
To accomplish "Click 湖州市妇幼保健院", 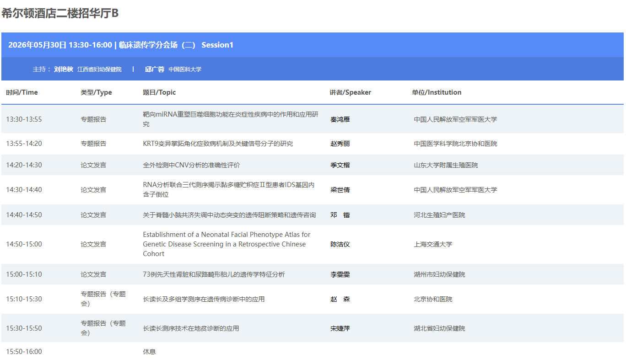I will tap(439, 274).
